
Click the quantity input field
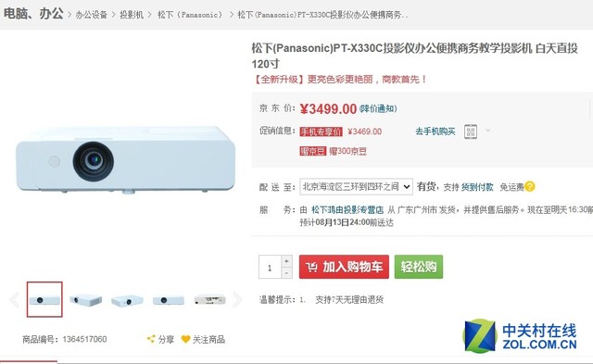click(270, 267)
